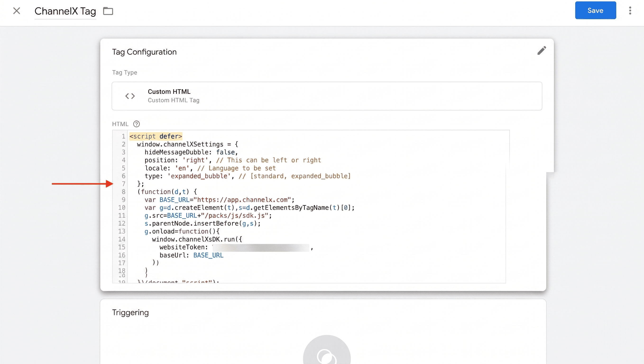644x364 pixels.
Task: Click the 's.parentNode.insertBefore(g,s);' line
Action: 202,223
